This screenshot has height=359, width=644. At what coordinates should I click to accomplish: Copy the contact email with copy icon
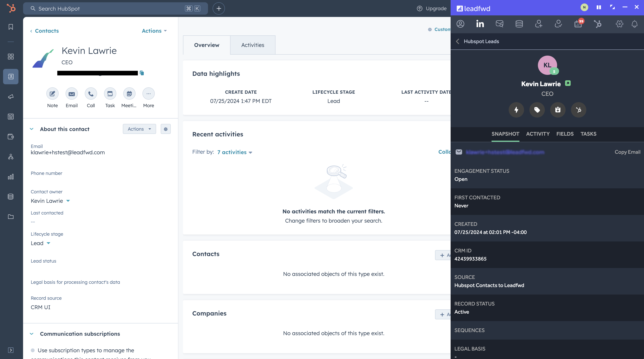(x=142, y=73)
